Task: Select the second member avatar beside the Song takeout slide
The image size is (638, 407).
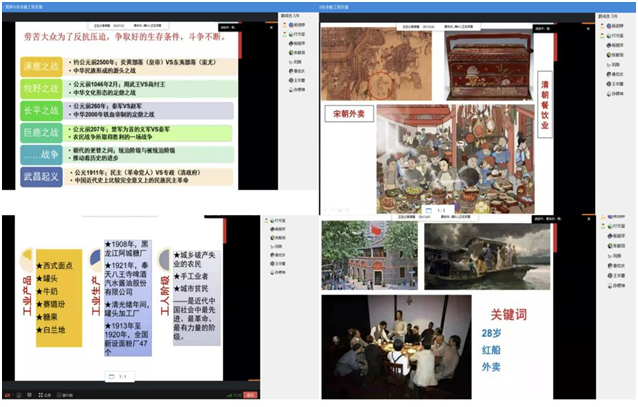Action: tap(603, 46)
